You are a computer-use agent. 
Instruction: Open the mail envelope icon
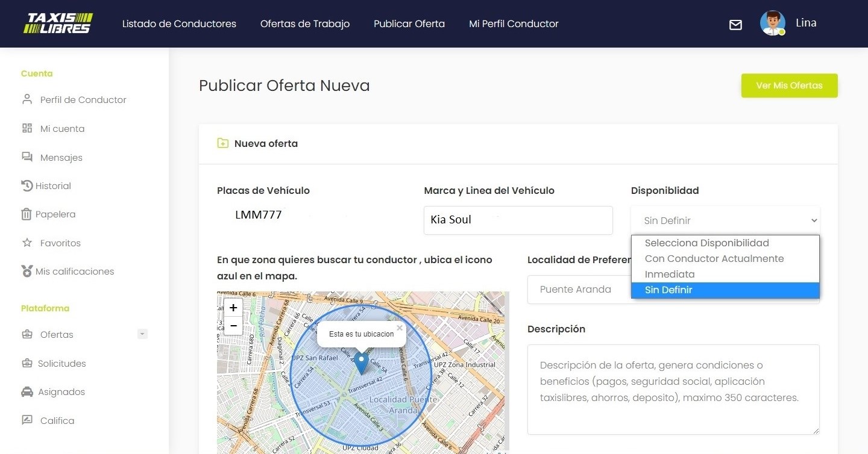(x=735, y=25)
